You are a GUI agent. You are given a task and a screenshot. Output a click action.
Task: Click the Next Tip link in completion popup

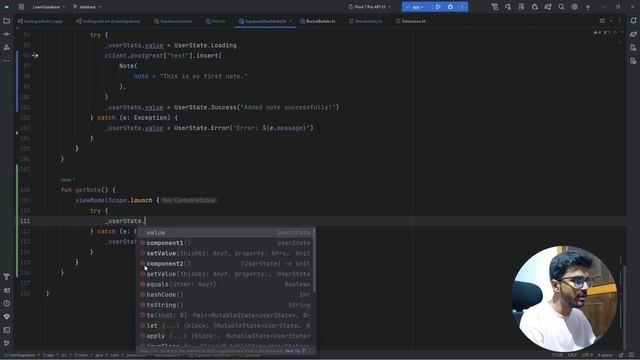pos(292,351)
